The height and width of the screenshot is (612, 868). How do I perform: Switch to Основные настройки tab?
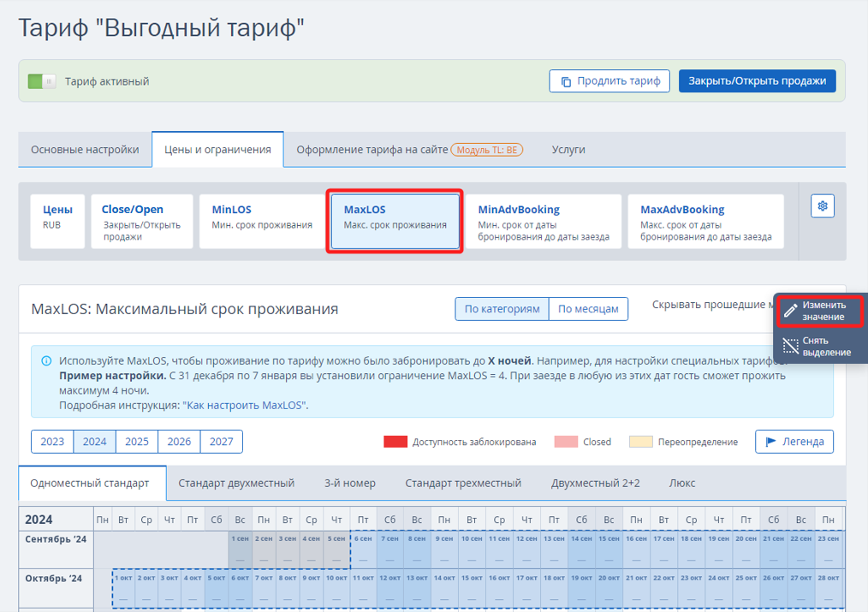[x=85, y=150]
